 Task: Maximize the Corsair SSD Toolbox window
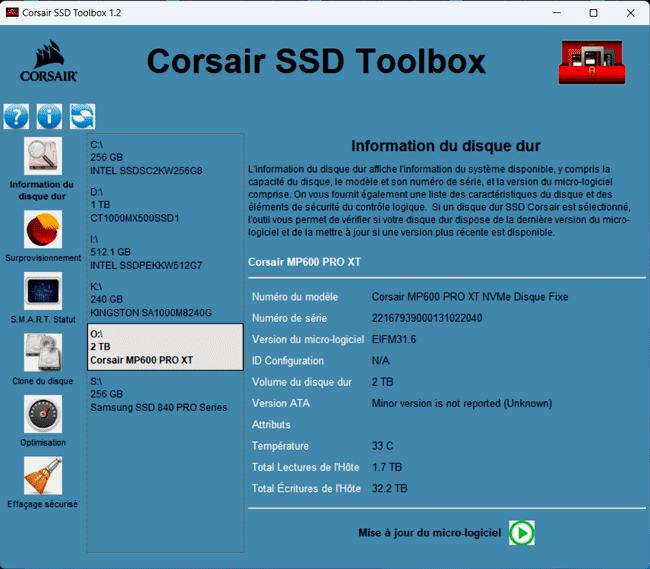pyautogui.click(x=593, y=13)
